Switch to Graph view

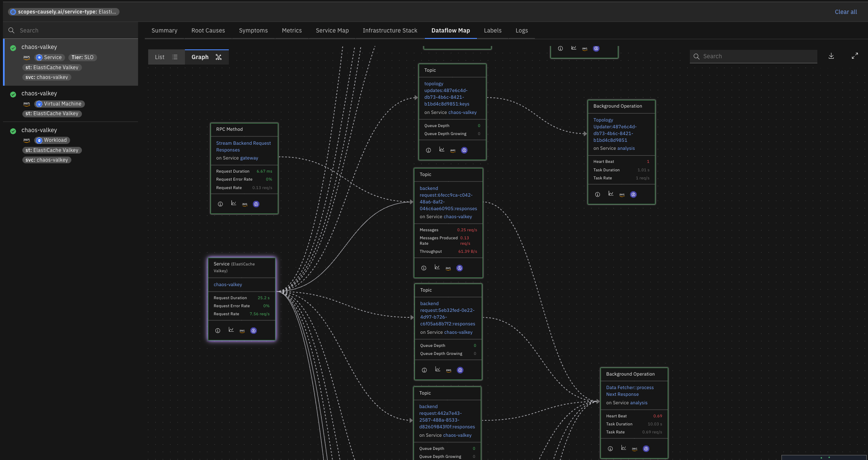206,57
